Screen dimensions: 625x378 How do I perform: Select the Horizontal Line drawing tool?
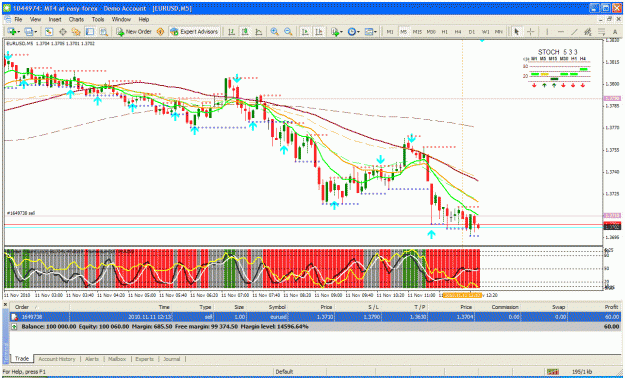[561, 32]
